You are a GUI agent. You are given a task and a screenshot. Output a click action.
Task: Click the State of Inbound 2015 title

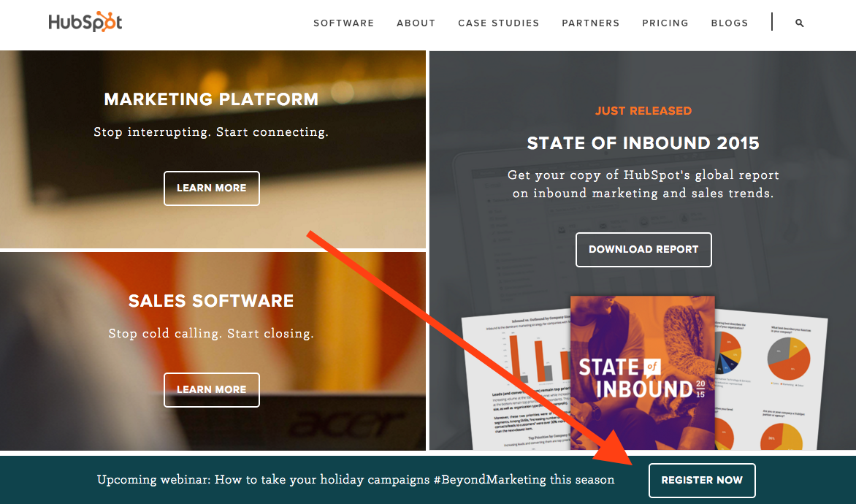tap(643, 143)
